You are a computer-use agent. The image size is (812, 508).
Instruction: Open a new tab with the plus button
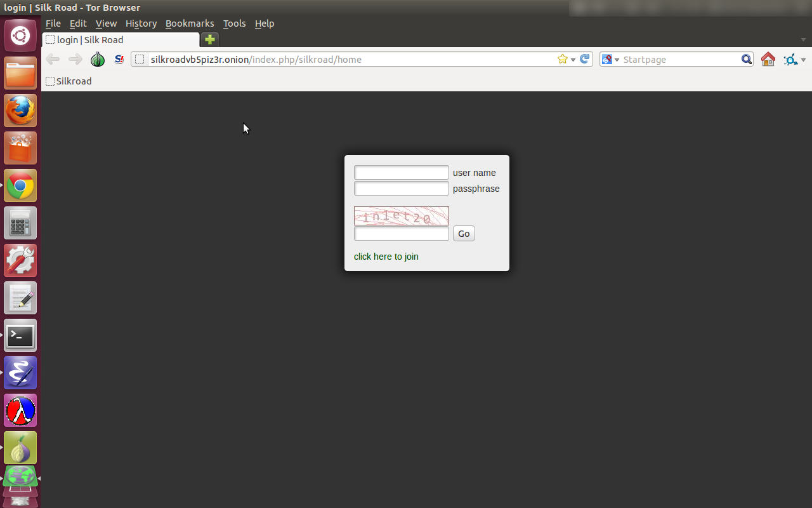(209, 39)
